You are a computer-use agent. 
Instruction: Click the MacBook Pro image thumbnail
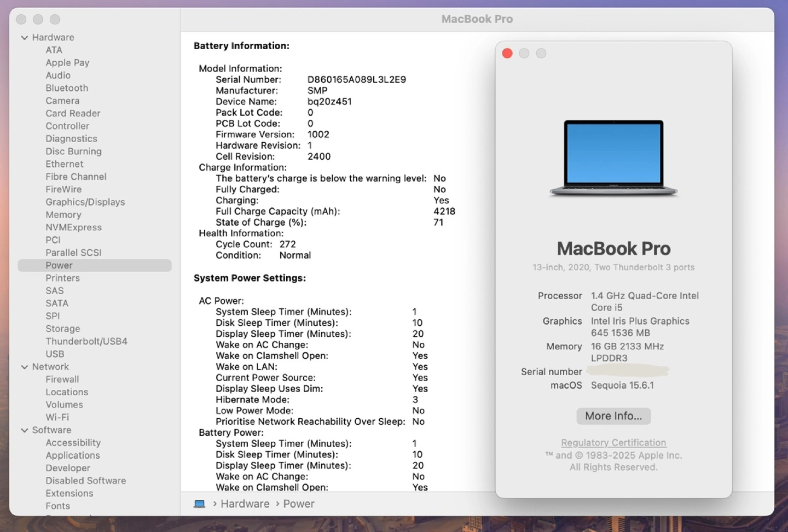(x=613, y=158)
